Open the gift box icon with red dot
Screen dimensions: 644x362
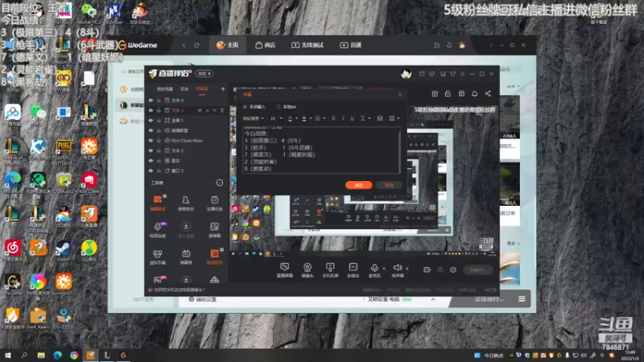[435, 93]
